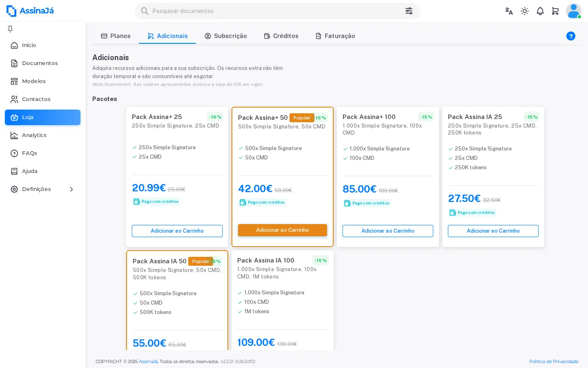This screenshot has width=588, height=368.
Task: Go to Início in sidebar
Action: coord(42,45)
